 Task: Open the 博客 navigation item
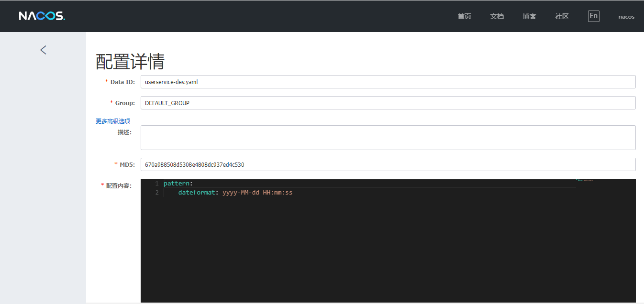[x=529, y=16]
